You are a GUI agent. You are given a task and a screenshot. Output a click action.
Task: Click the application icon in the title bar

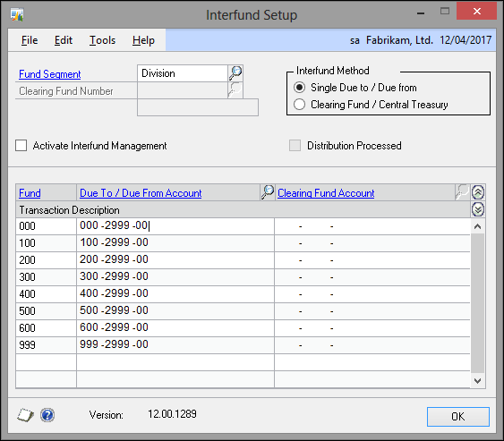point(17,14)
